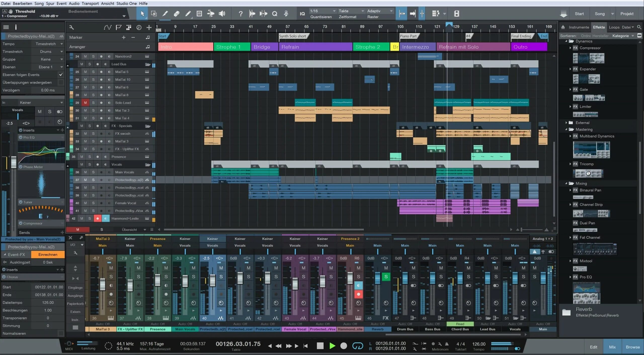644x355 pixels.
Task: Click the Song menu in menu bar
Action: 38,3
